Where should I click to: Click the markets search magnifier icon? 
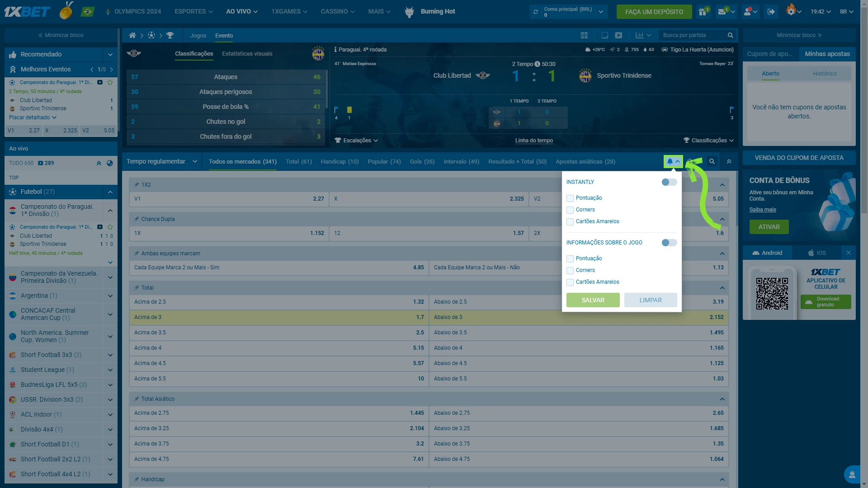click(x=712, y=162)
